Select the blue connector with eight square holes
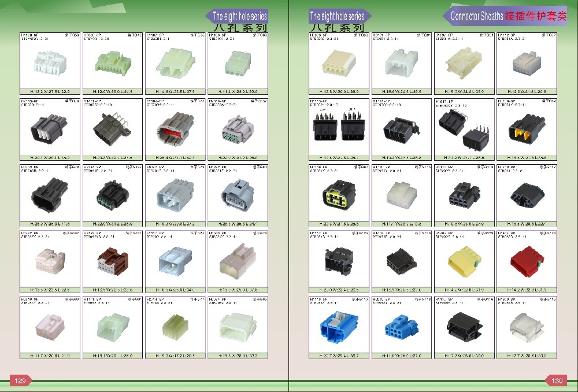 tap(401, 327)
